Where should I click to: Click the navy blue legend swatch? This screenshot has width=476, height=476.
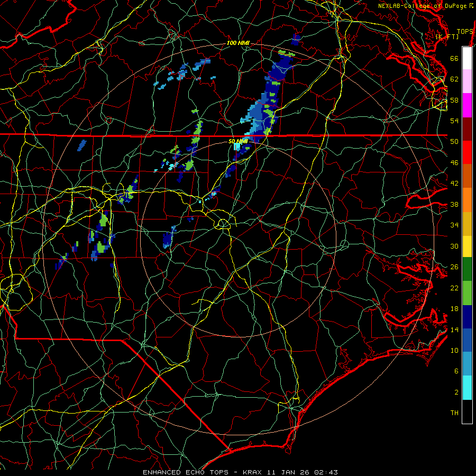tap(467, 317)
